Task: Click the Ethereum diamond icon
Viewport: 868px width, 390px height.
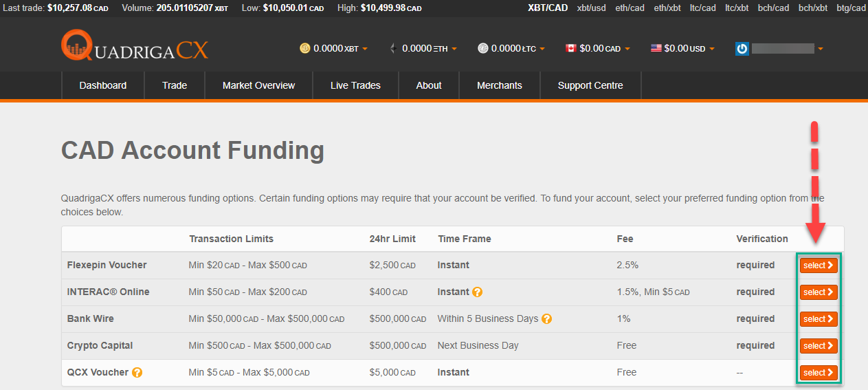Action: point(393,48)
